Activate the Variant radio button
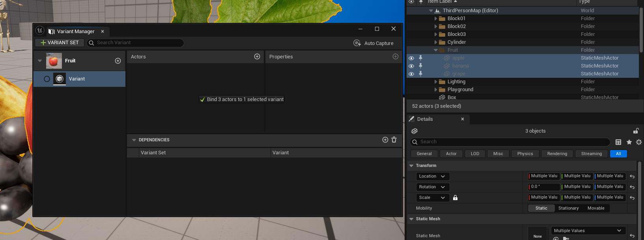The image size is (644, 240). pos(47,79)
